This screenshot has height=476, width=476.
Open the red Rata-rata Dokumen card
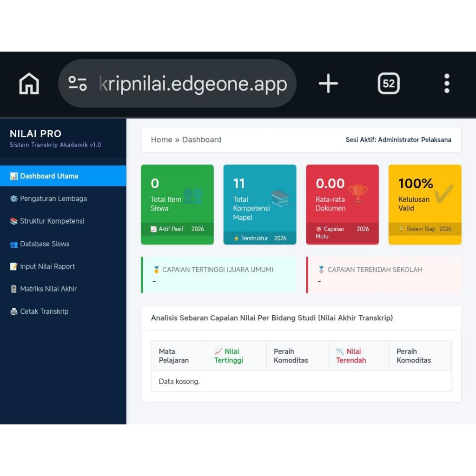[x=343, y=205]
